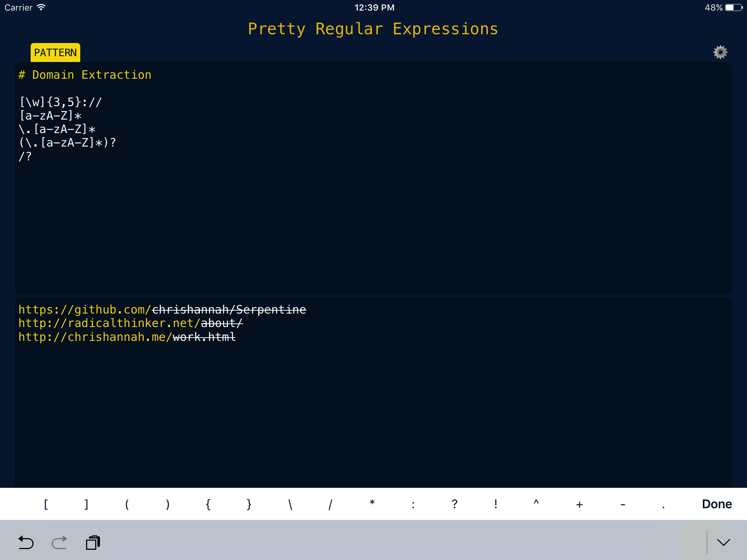Insert a forward slash key
Viewport: 747px width, 560px height.
coord(330,504)
